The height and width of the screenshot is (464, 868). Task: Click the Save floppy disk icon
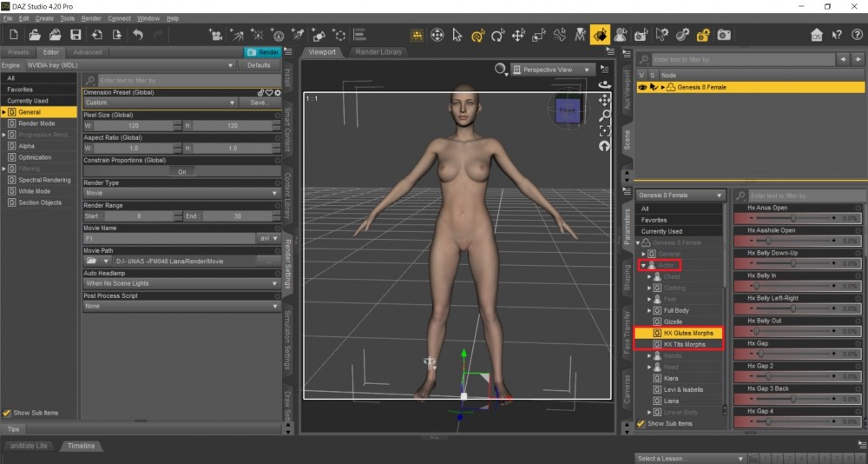(x=76, y=35)
